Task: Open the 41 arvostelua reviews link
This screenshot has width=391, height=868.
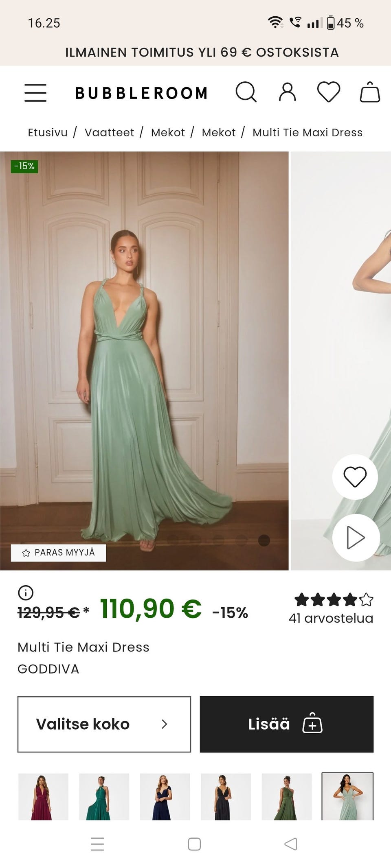Action: [331, 618]
